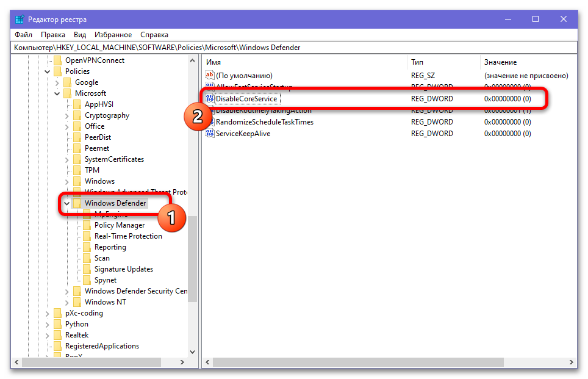Click the PeerDist folder icon
588x379 pixels.
(77, 137)
